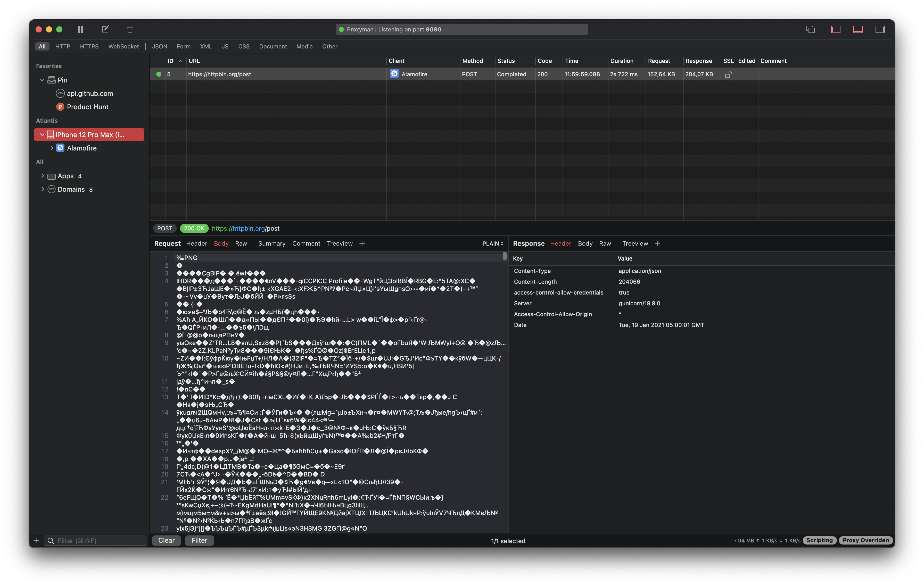Collapse the Pin favorites group
The height and width of the screenshot is (586, 924).
[x=43, y=80]
